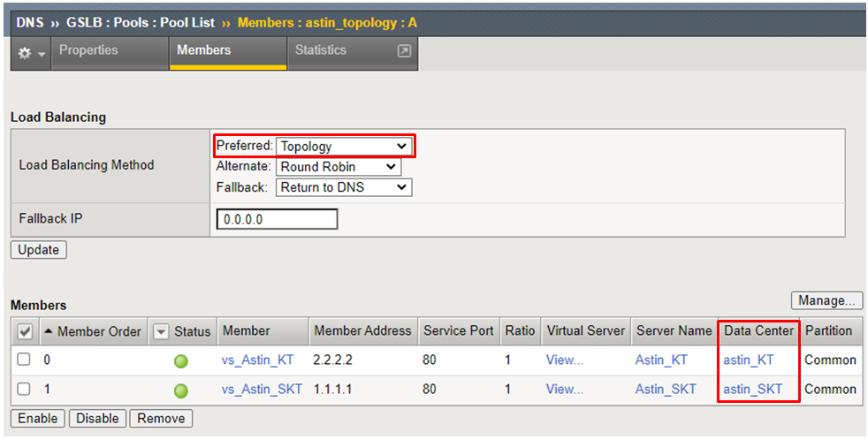The width and height of the screenshot is (868, 440).
Task: Open the Alternate method dropdown
Action: click(x=339, y=167)
